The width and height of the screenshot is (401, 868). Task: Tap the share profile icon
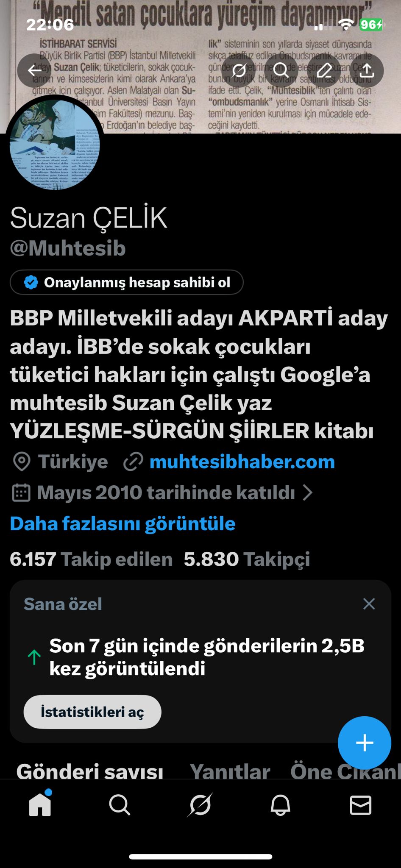[x=367, y=70]
